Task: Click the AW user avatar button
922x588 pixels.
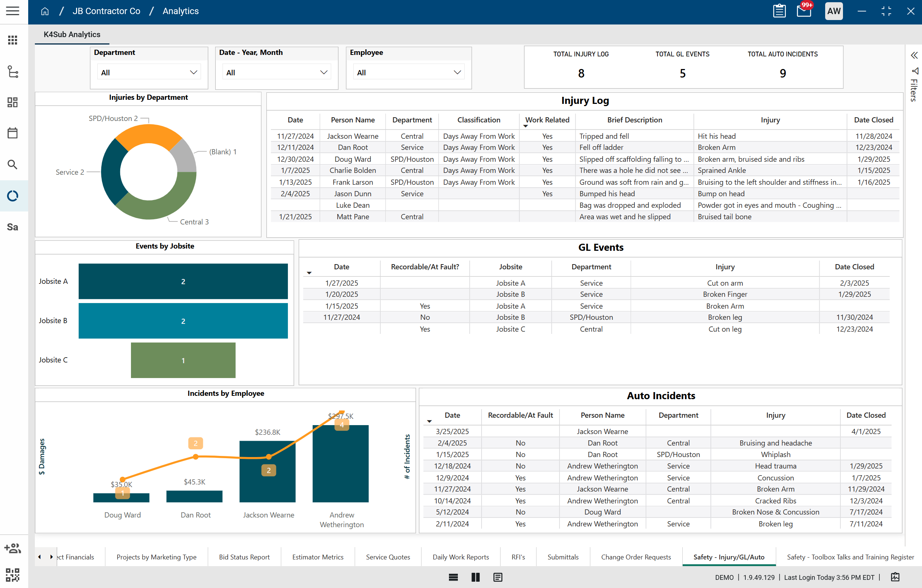Action: pyautogui.click(x=833, y=11)
